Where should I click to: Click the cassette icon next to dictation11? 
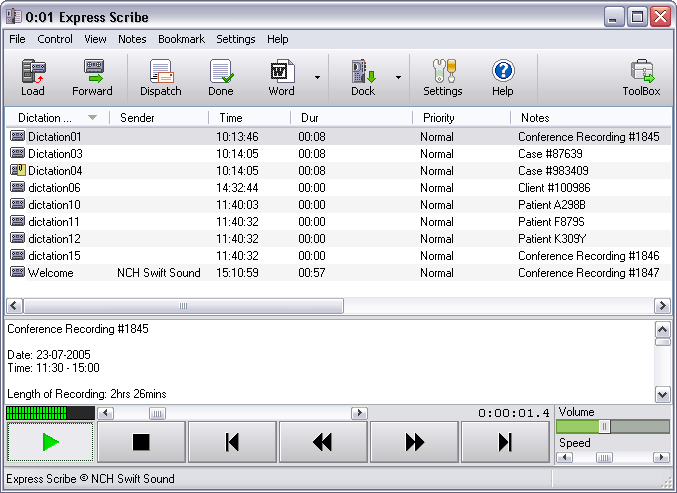(17, 221)
